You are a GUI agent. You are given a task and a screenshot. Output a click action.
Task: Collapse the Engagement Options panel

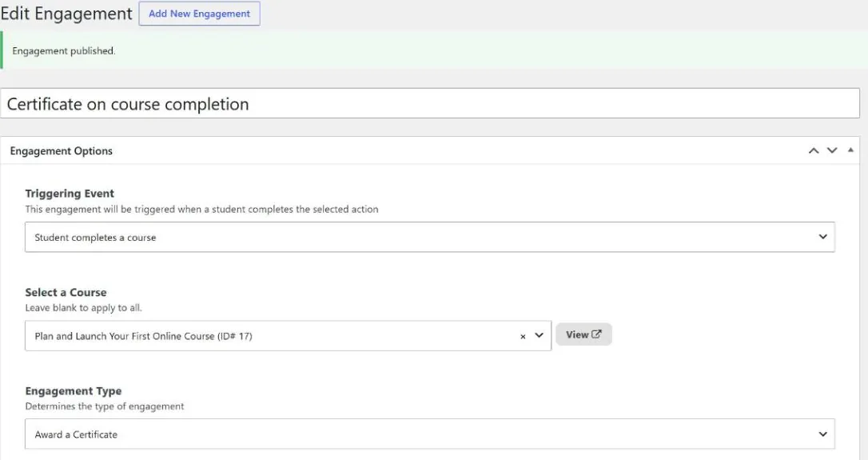click(850, 150)
